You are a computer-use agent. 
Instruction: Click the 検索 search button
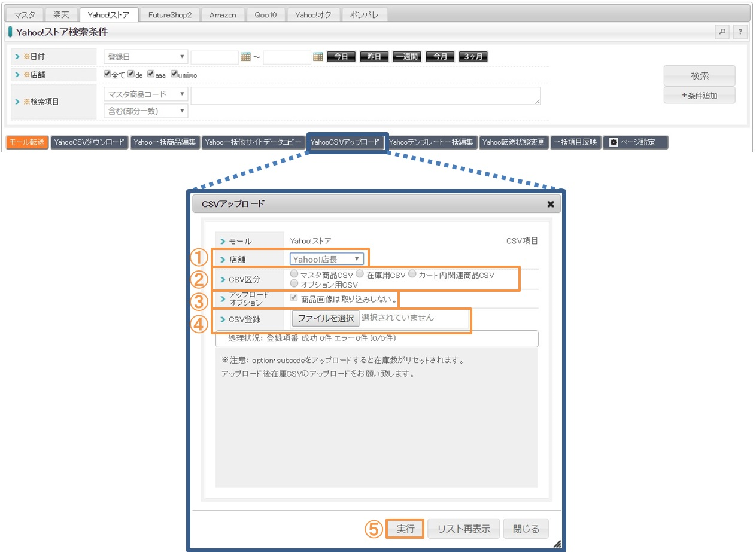[x=699, y=76]
